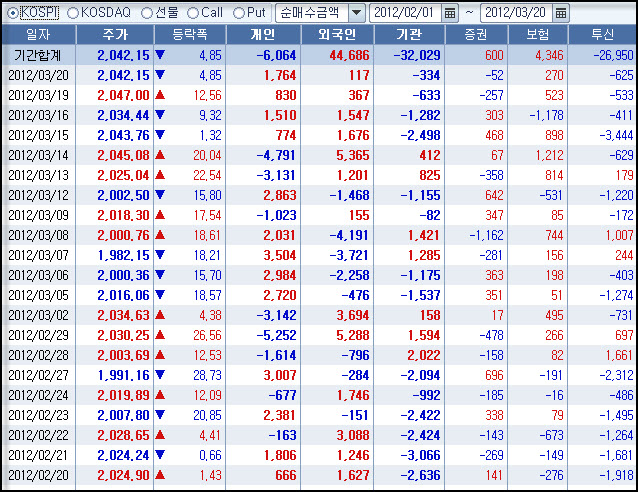
Task: Click up arrow next to 2,030.25
Action: tap(160, 335)
